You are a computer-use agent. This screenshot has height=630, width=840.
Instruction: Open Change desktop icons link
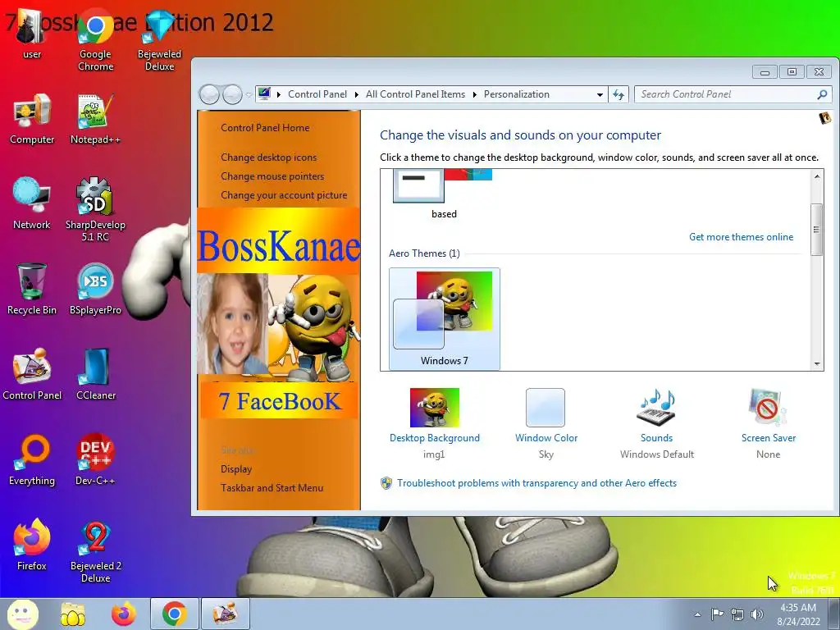pos(268,157)
